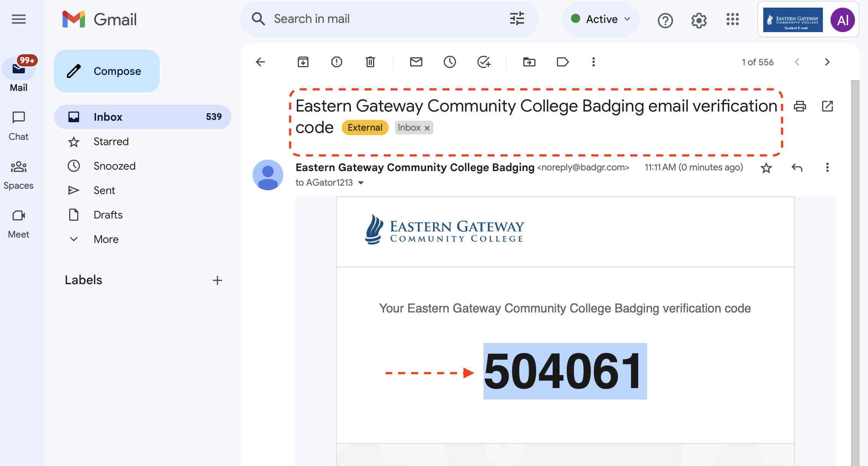This screenshot has height=466, width=868.
Task: Open the Labels tag icon
Action: click(563, 62)
